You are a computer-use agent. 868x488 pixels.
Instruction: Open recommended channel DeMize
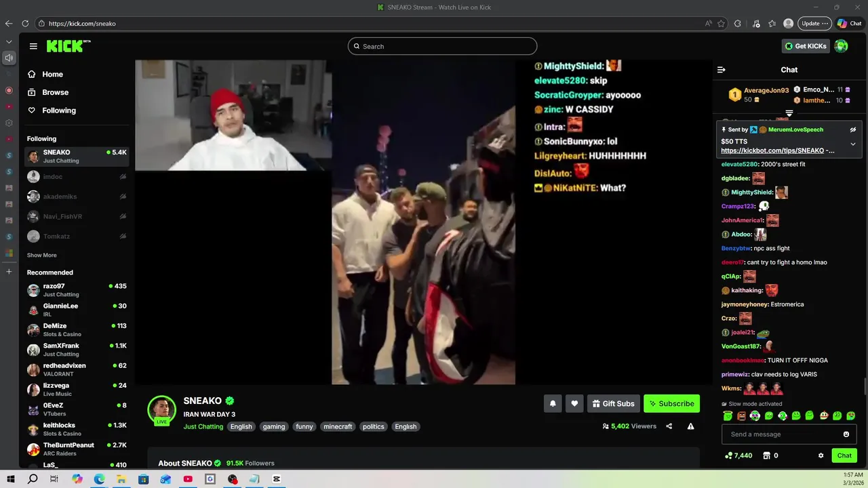point(77,330)
